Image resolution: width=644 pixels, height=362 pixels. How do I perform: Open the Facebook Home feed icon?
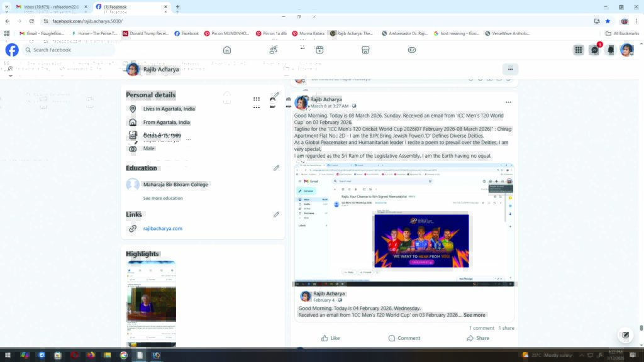pos(227,50)
